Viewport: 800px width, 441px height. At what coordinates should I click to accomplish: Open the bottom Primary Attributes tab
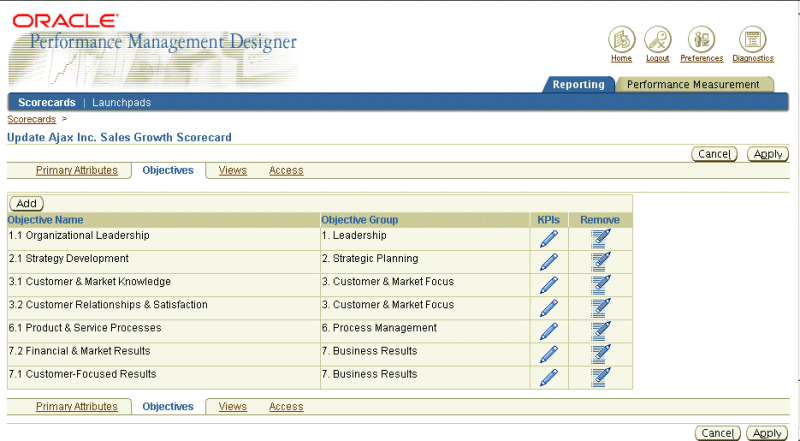pyautogui.click(x=77, y=407)
